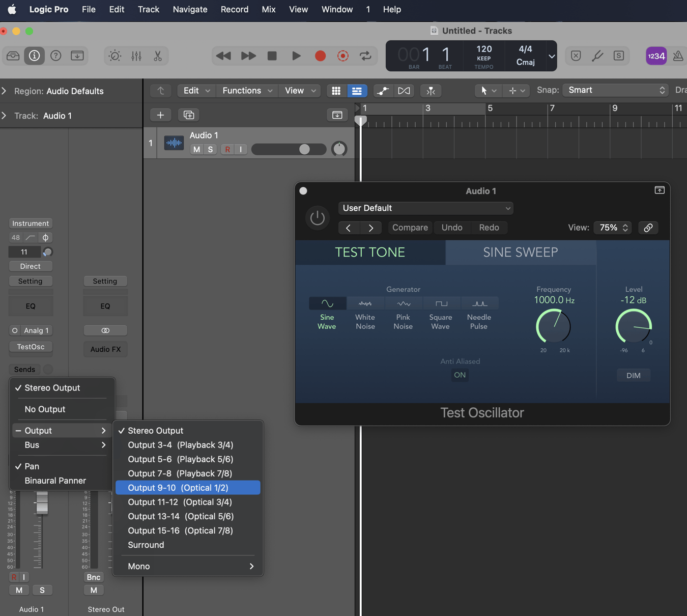Open Quick Help question mark icon
The height and width of the screenshot is (616, 687).
point(56,56)
